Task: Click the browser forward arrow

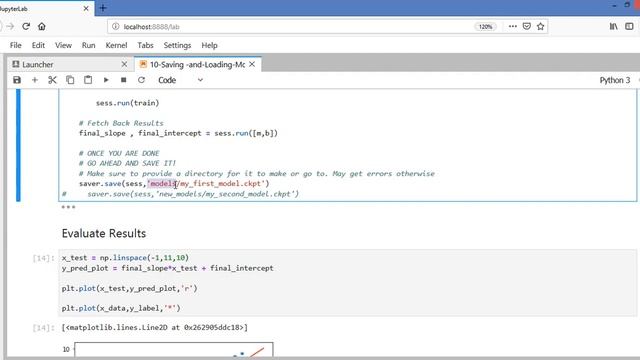Action: [10, 27]
